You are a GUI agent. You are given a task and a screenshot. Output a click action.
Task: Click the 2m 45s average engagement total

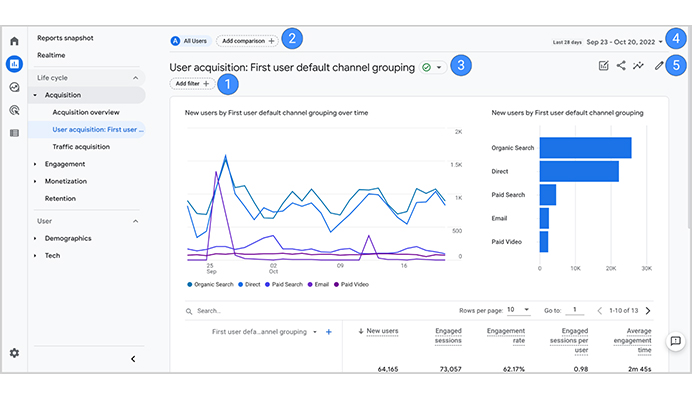[639, 369]
